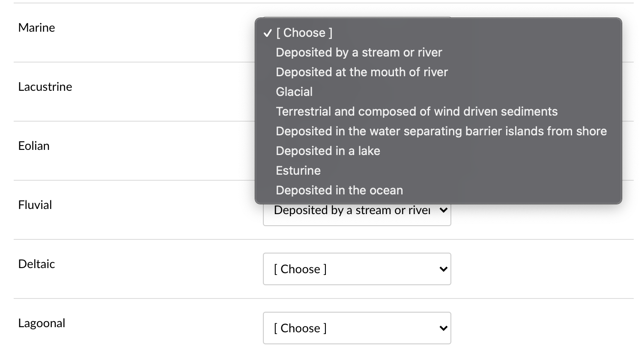Select "Deposited by a stream or river" in the open list
644x364 pixels.
coord(359,53)
